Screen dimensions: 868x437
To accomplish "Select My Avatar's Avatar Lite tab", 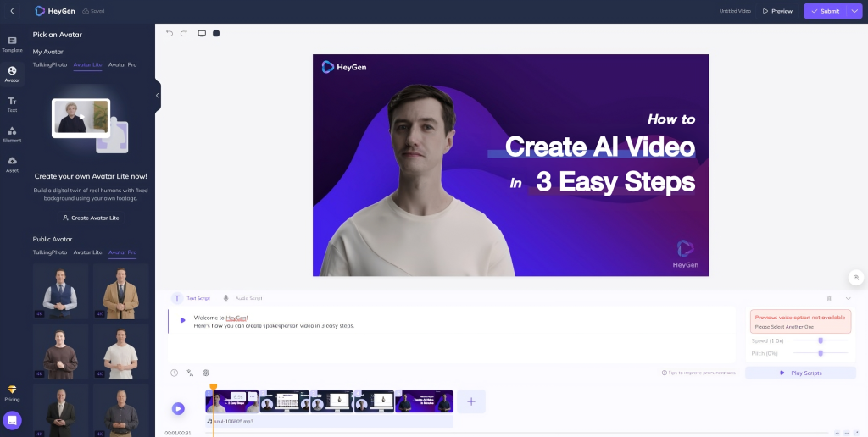I will tap(87, 64).
